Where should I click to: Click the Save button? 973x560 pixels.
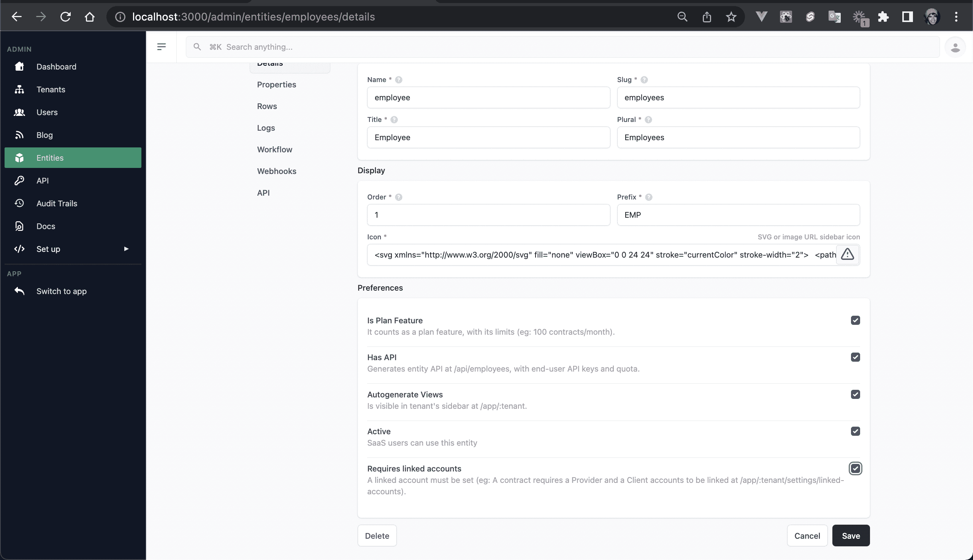pyautogui.click(x=851, y=535)
